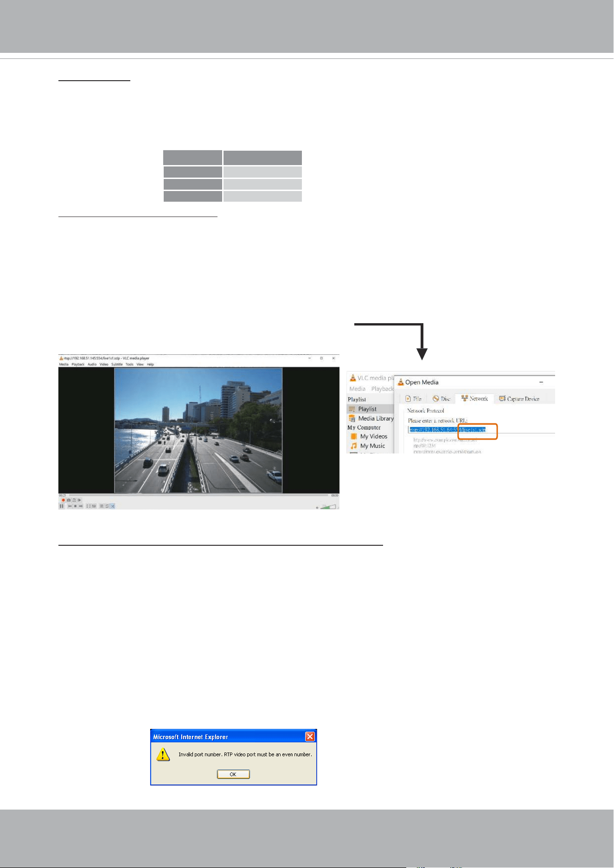Viewport: 614px width, 868px height.
Task: Close the VLC media player window
Action: (x=333, y=358)
